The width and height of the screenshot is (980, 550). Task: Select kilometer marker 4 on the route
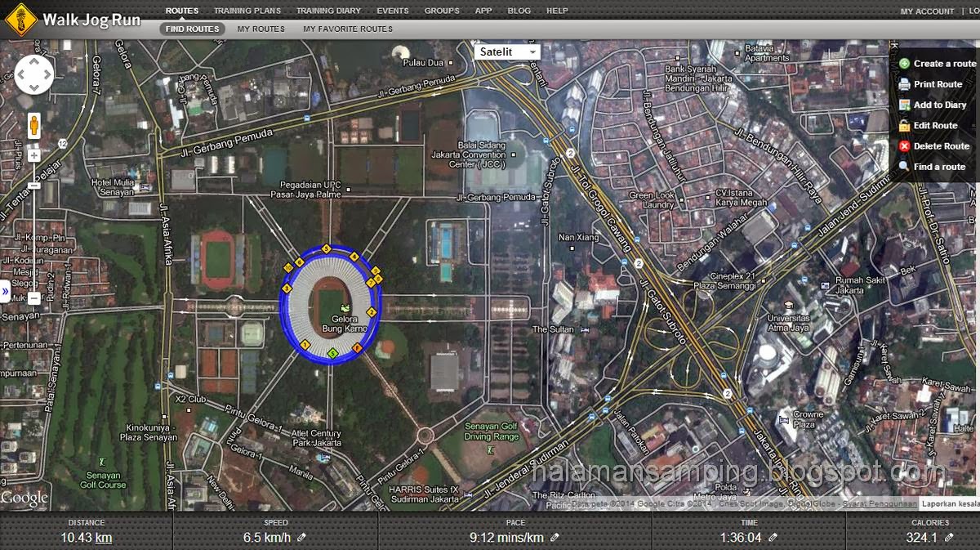click(354, 256)
